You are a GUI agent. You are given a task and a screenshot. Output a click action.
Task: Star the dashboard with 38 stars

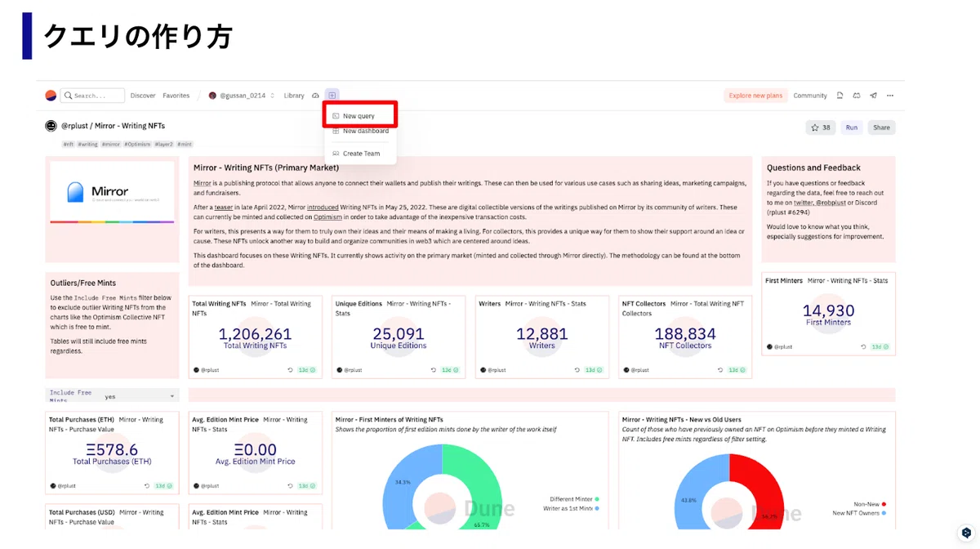[x=821, y=127]
